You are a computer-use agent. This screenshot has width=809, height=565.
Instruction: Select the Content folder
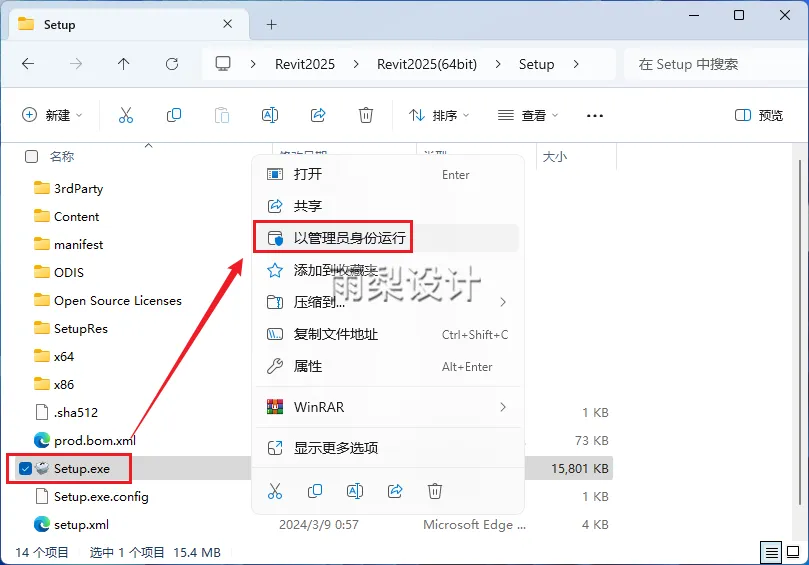pyautogui.click(x=66, y=216)
